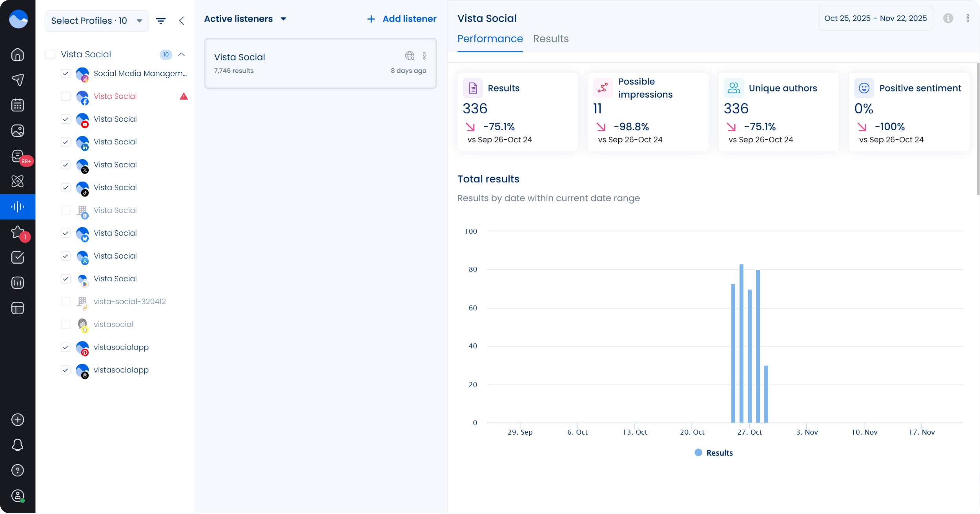Open the Calendar icon in sidebar
This screenshot has width=980, height=514.
(18, 105)
